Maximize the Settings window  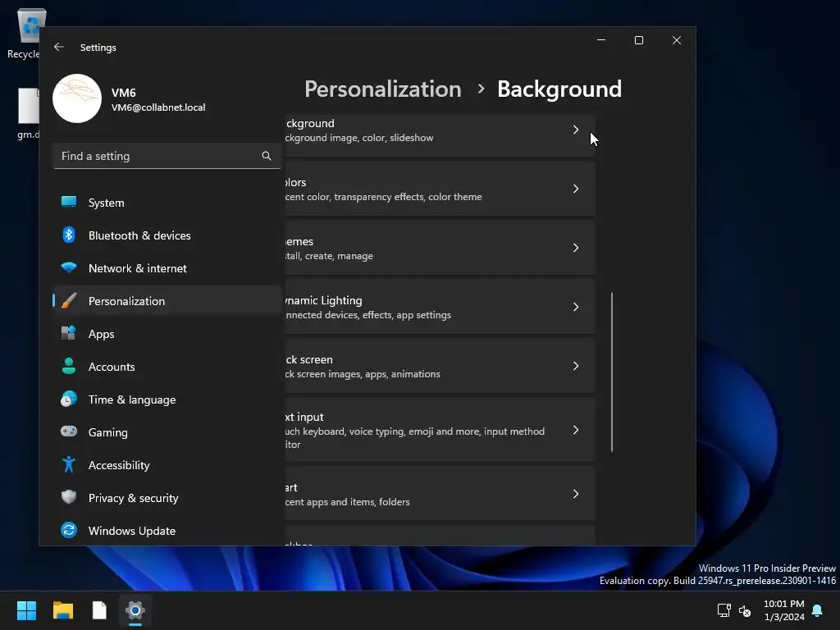638,40
